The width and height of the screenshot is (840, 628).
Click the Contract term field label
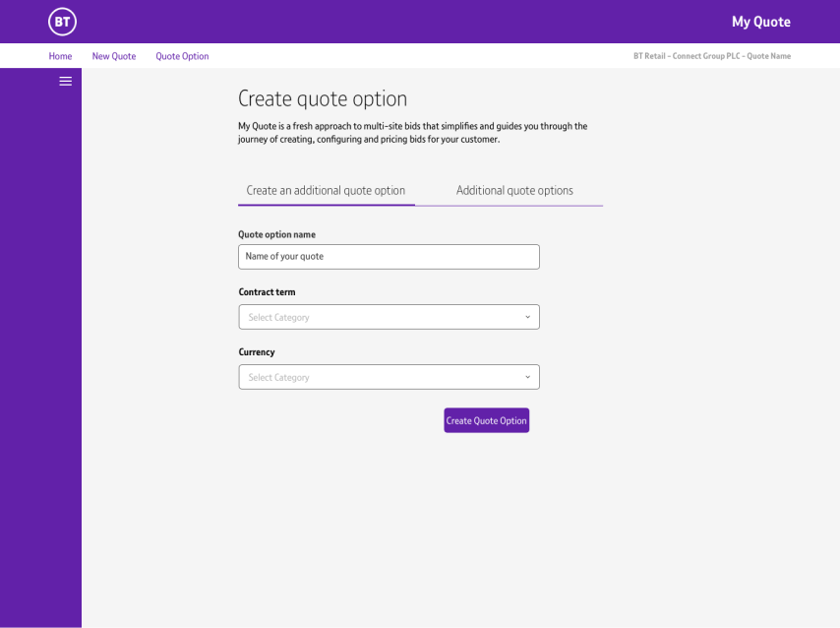pos(267,292)
